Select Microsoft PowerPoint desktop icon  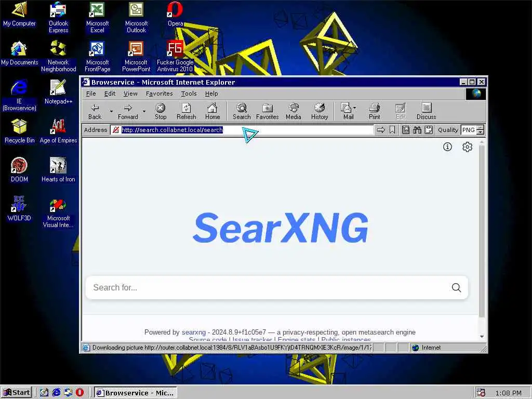pyautogui.click(x=136, y=56)
